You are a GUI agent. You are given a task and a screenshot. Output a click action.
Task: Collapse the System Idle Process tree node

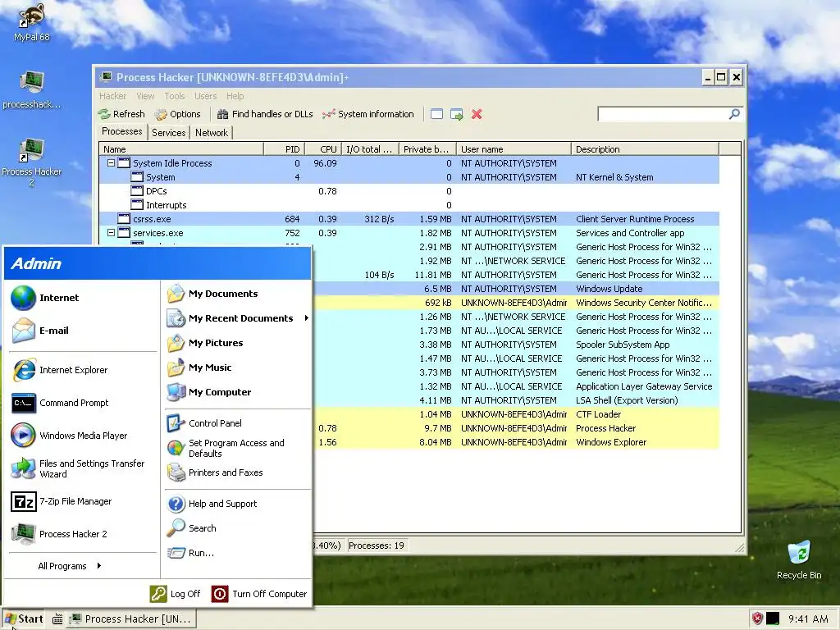click(x=111, y=163)
